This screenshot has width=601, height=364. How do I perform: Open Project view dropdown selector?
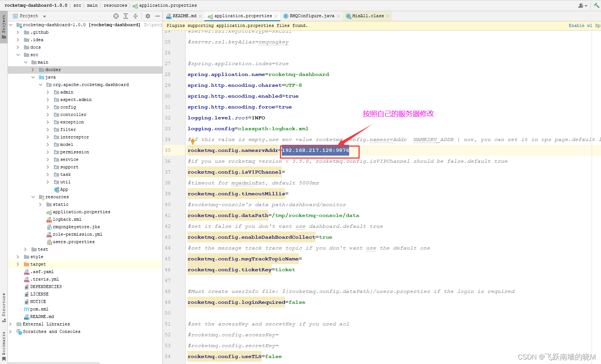pyautogui.click(x=30, y=16)
